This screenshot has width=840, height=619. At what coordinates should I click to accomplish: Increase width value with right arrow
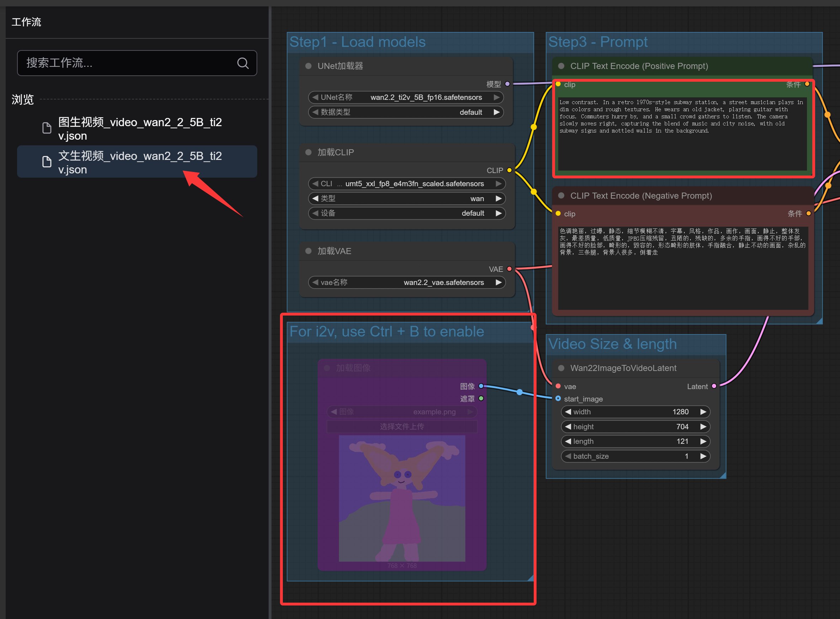703,412
